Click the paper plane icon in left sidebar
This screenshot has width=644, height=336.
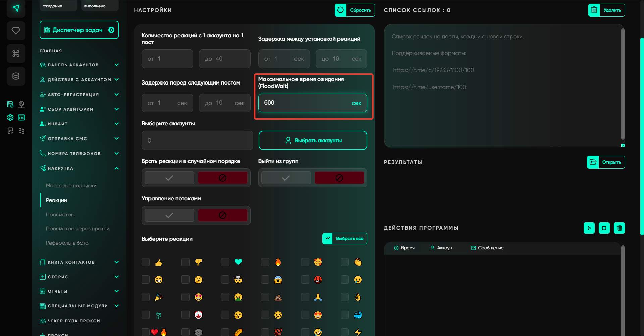[x=16, y=8]
